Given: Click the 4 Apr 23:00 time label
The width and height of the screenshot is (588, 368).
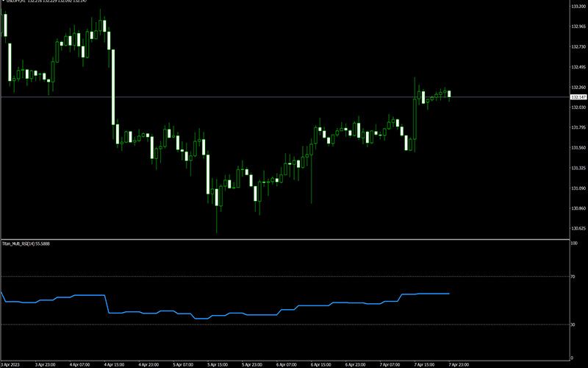Looking at the screenshot, I should point(149,364).
